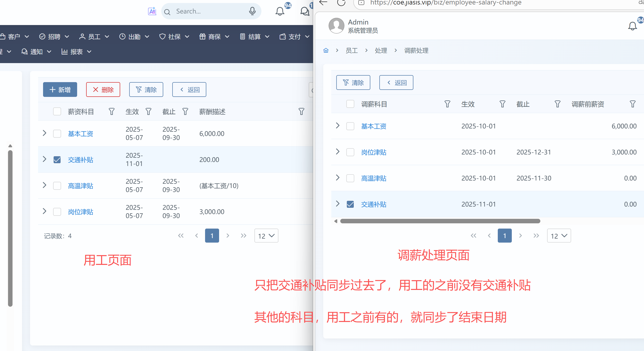Expand the 高温津贴 row in left table

click(45, 185)
